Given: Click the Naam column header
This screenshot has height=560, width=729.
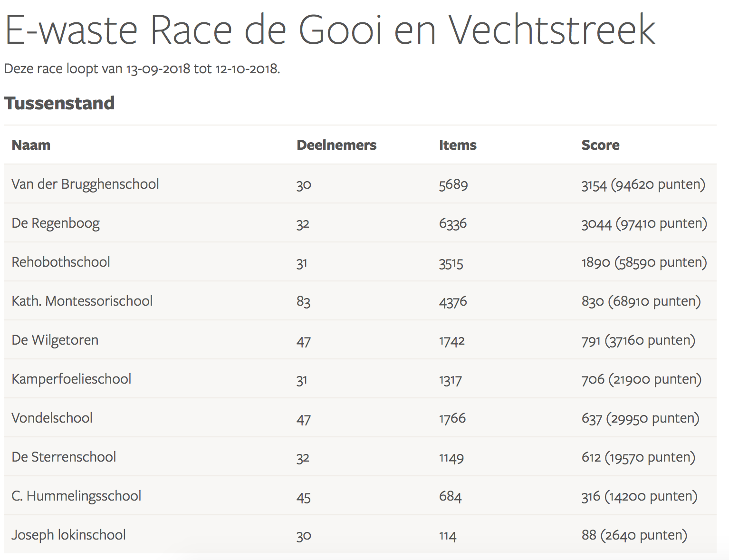Looking at the screenshot, I should pyautogui.click(x=31, y=145).
